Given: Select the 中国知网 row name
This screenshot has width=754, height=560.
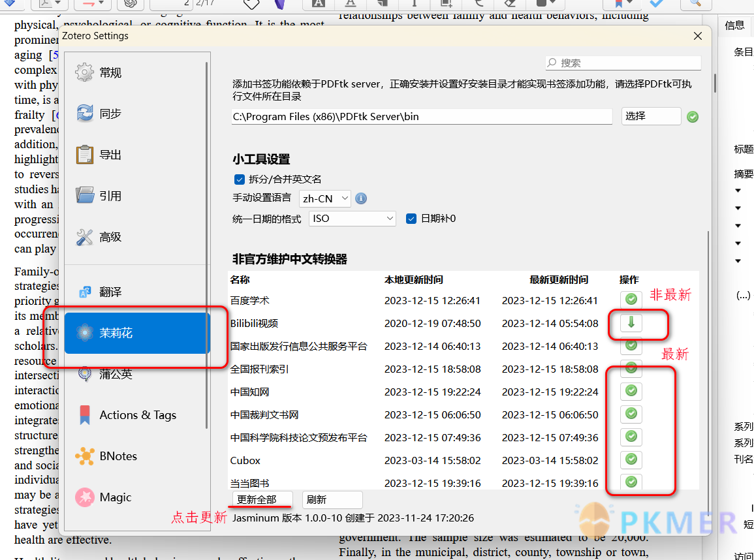Looking at the screenshot, I should tap(249, 392).
